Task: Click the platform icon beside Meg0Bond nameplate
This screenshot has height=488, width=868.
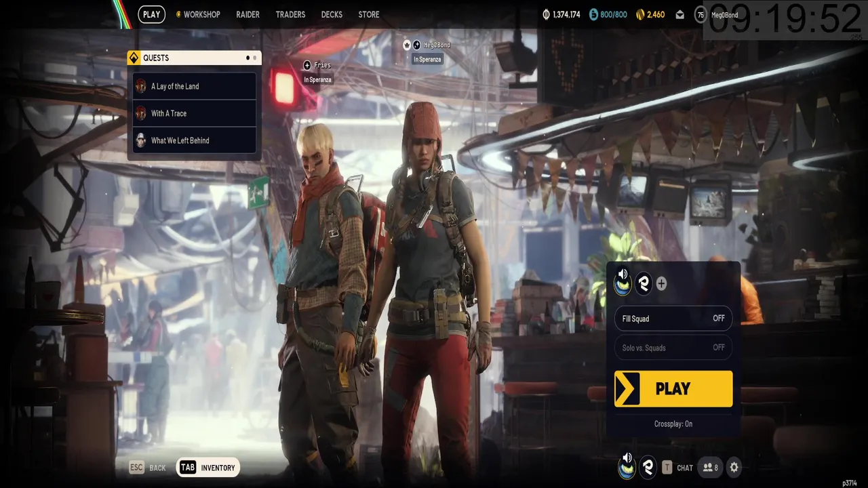Action: tap(417, 45)
